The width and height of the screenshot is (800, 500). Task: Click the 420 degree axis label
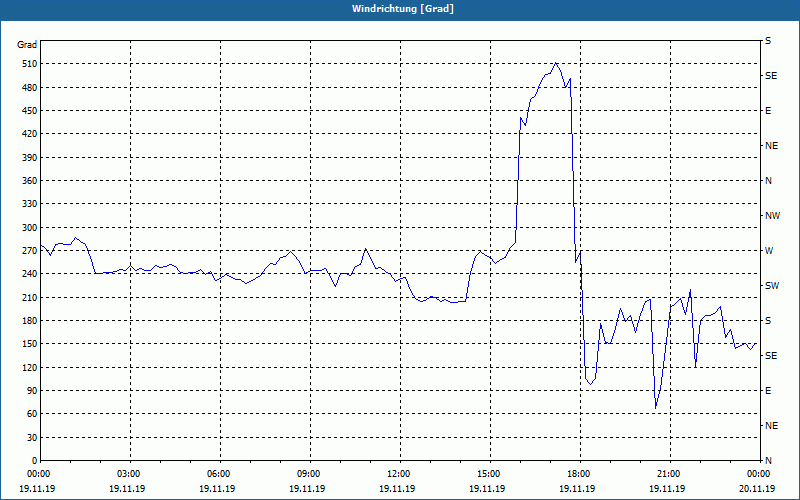(29, 134)
